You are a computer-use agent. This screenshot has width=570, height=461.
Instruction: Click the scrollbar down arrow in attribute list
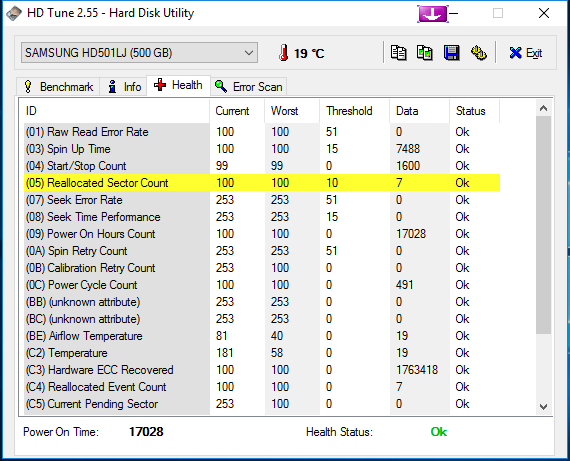pyautogui.click(x=543, y=406)
